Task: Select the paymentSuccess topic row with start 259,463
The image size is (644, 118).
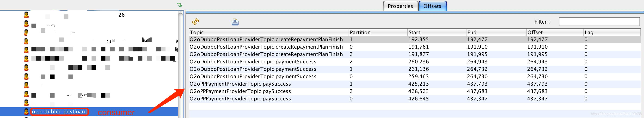Action: point(415,77)
